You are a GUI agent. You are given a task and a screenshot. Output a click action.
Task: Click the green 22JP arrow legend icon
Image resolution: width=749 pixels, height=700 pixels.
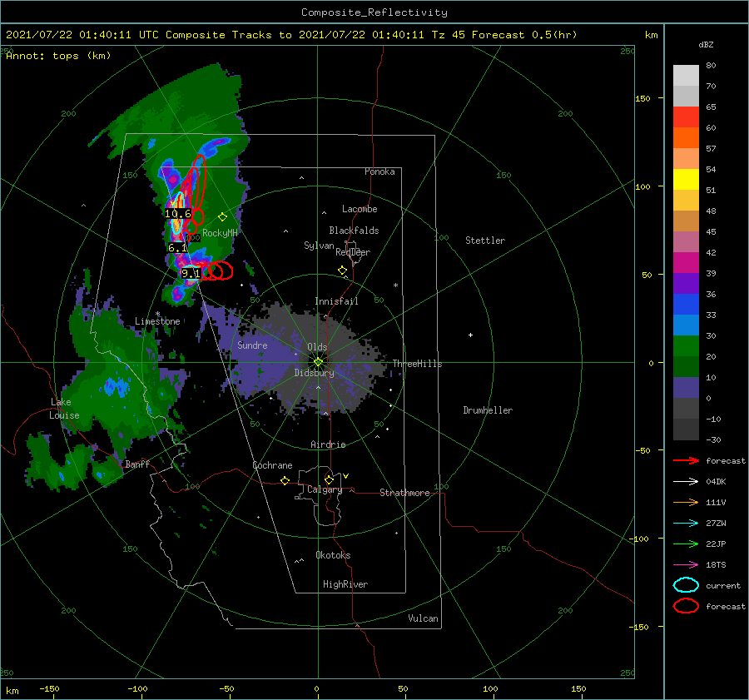(x=686, y=544)
